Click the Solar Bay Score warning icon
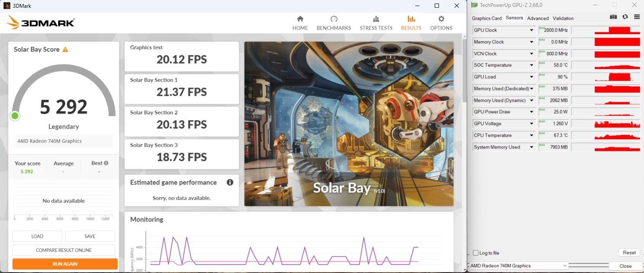The width and height of the screenshot is (644, 273). tap(65, 50)
